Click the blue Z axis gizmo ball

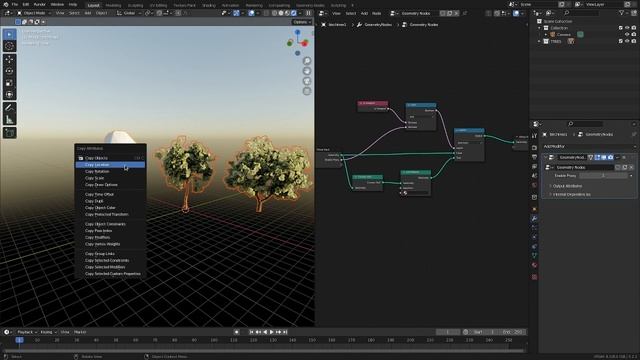click(298, 32)
